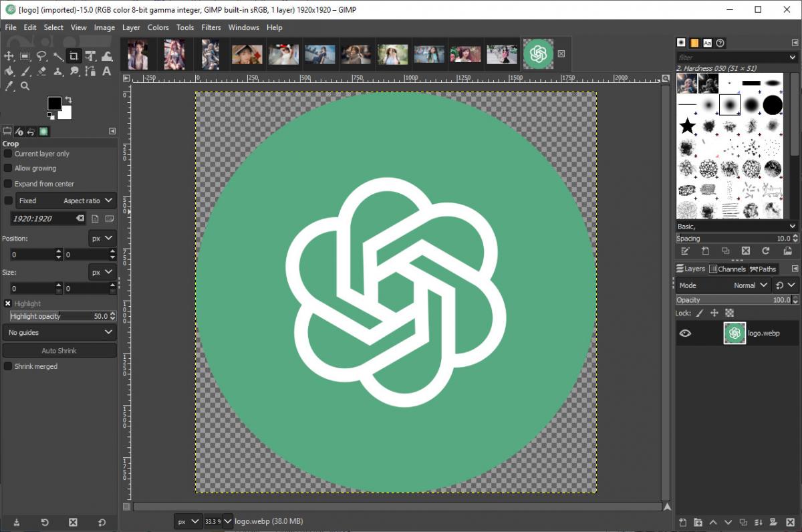The height and width of the screenshot is (532, 802).
Task: Expand the No guides dropdown
Action: 59,332
